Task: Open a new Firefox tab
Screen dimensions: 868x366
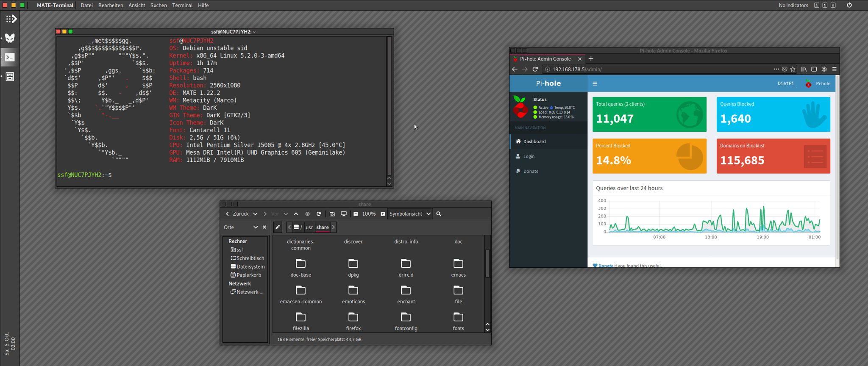Action: click(591, 59)
